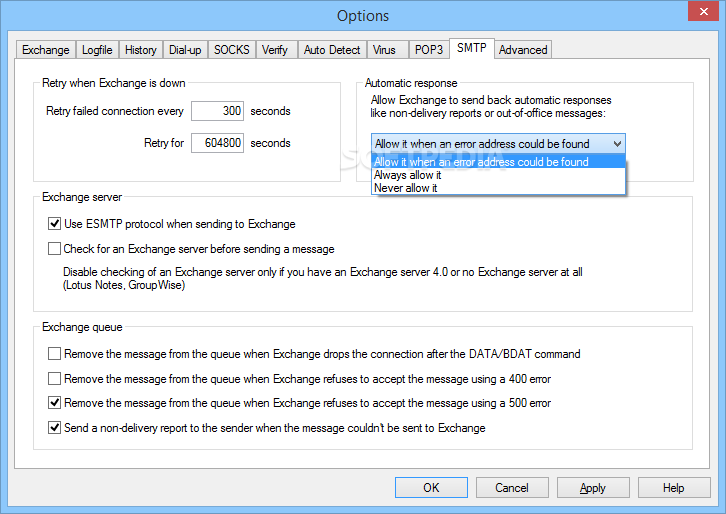The width and height of the screenshot is (726, 514).
Task: Open the SOCKS tab
Action: (x=232, y=50)
